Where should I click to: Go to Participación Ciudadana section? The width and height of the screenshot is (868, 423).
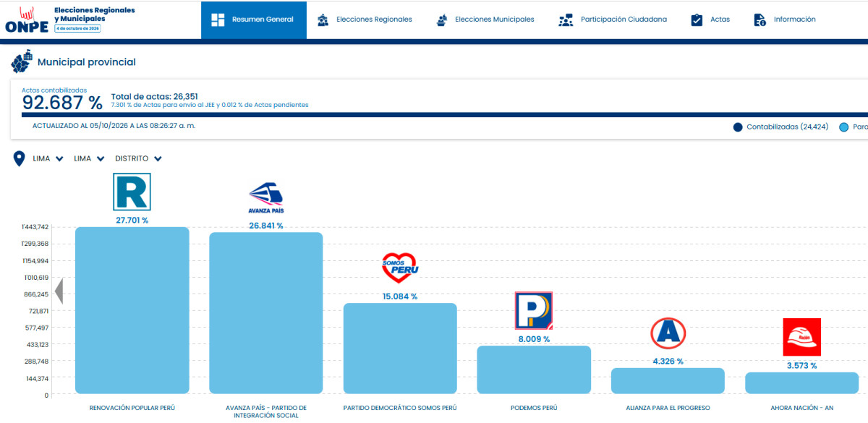[x=612, y=20]
